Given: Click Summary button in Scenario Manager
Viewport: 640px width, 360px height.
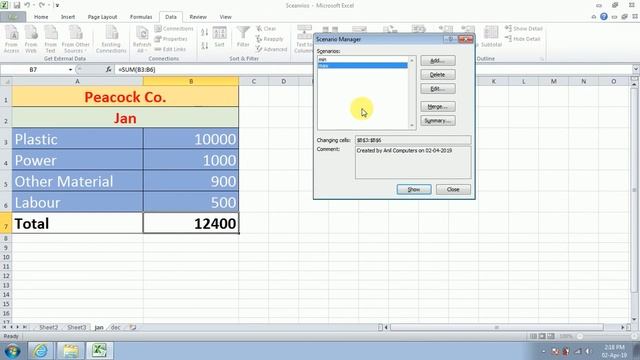Looking at the screenshot, I should click(438, 121).
